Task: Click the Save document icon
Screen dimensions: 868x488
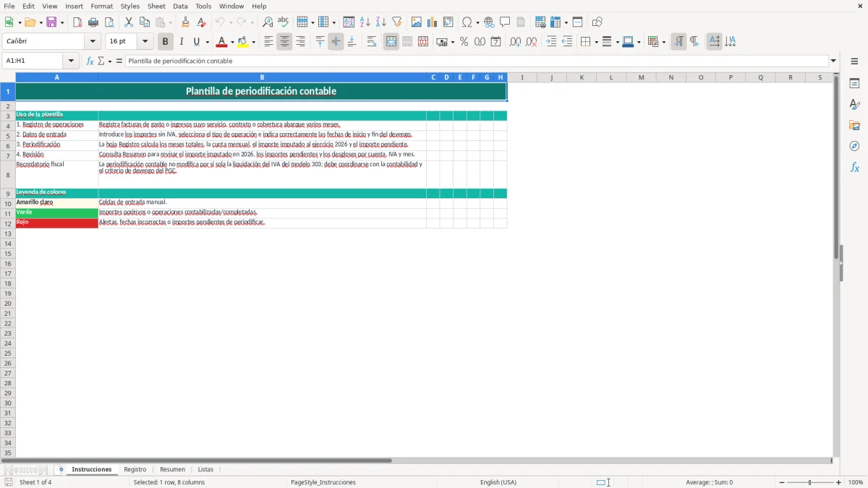Action: point(51,22)
